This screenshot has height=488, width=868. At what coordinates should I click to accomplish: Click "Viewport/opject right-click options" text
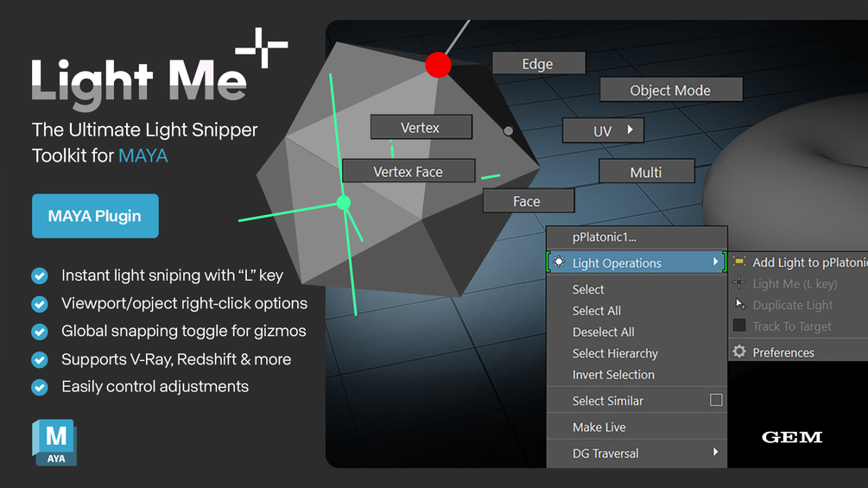point(184,303)
